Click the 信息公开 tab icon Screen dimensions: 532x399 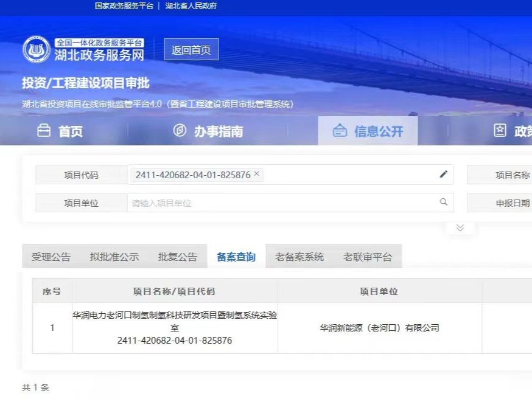tap(340, 131)
